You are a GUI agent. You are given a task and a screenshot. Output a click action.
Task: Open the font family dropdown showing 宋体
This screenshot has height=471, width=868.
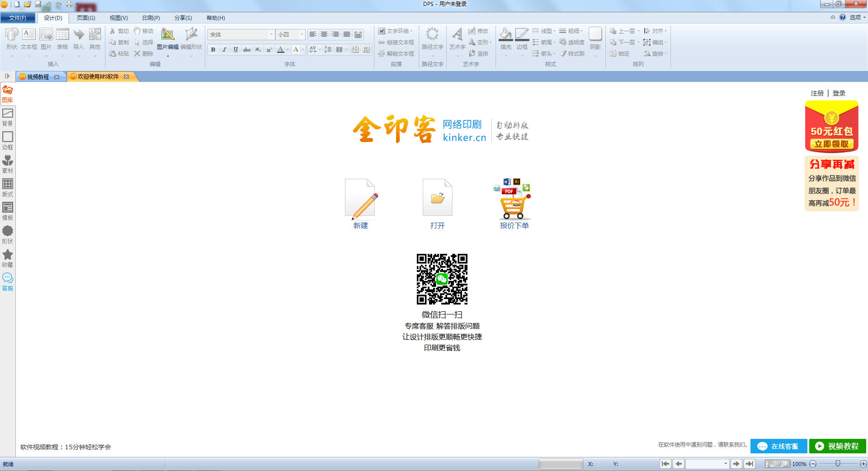(x=271, y=34)
